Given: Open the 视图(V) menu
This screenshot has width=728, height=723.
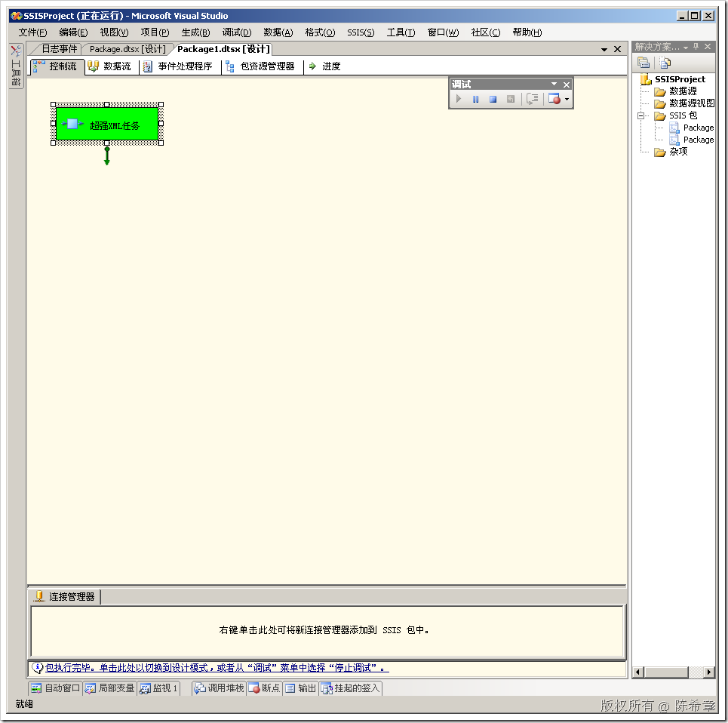Looking at the screenshot, I should pos(114,32).
